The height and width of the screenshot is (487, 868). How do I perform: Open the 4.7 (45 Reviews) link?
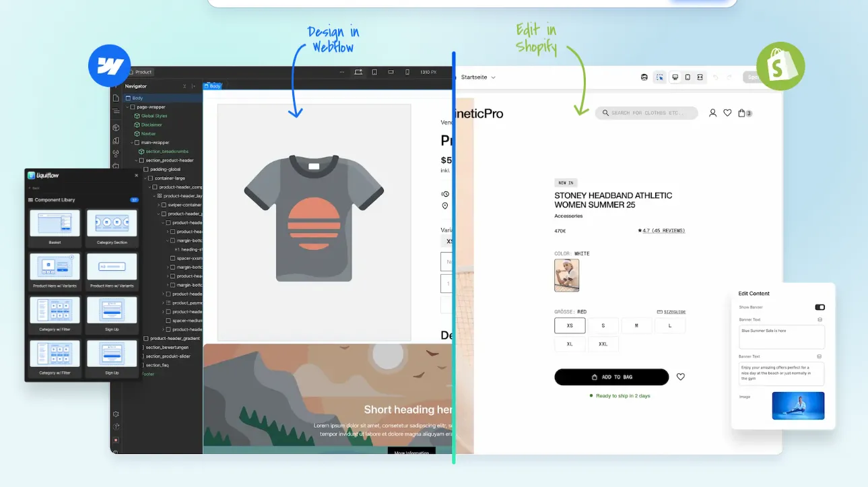[x=663, y=231]
